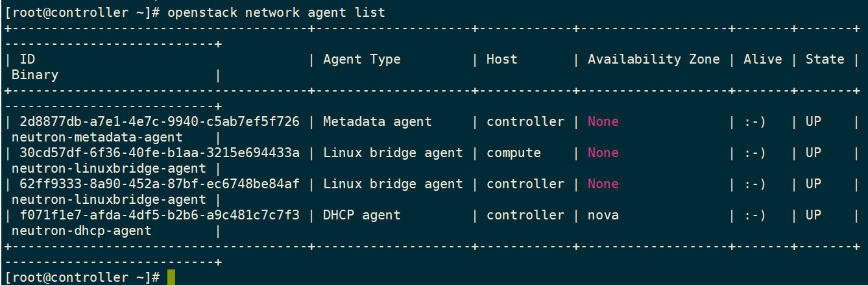Screen dimensions: 868x285
Task: Select the ID column header
Action: point(27,59)
